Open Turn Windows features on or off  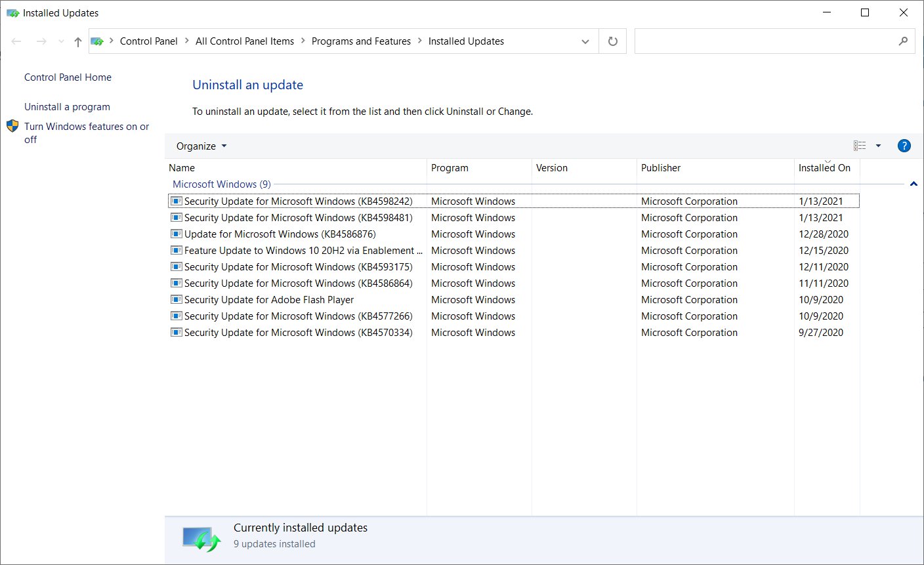coord(87,133)
